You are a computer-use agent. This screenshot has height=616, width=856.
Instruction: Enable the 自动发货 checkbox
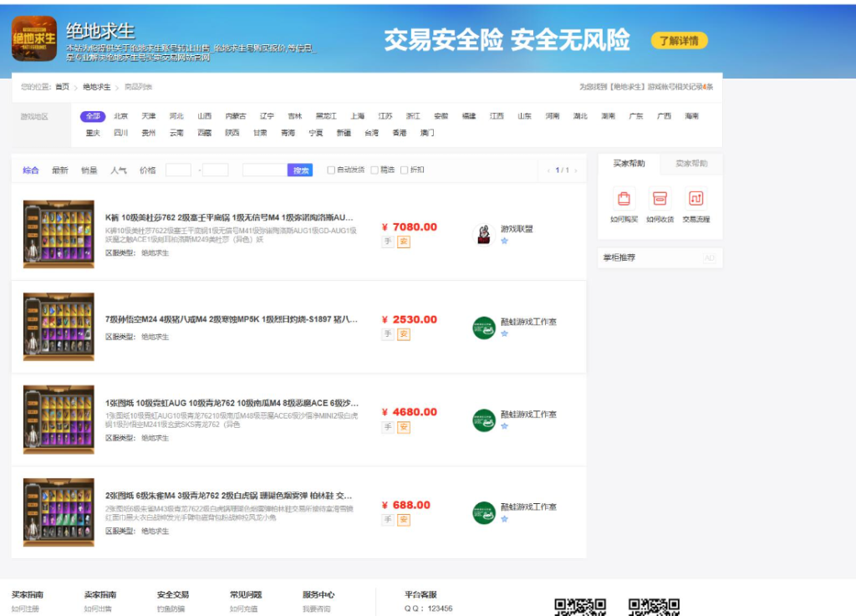click(x=332, y=170)
